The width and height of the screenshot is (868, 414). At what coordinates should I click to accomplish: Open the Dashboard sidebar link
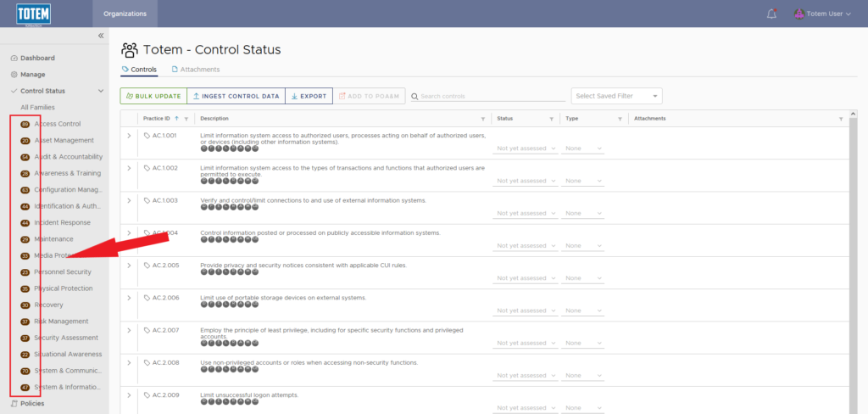37,59
